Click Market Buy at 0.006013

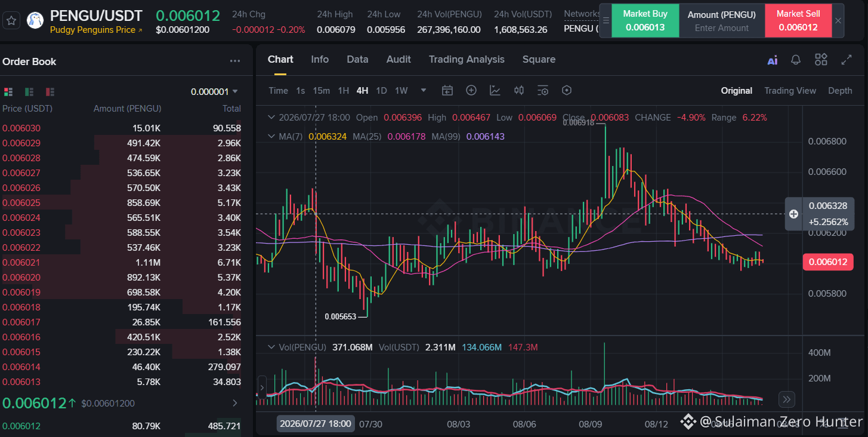tap(645, 20)
